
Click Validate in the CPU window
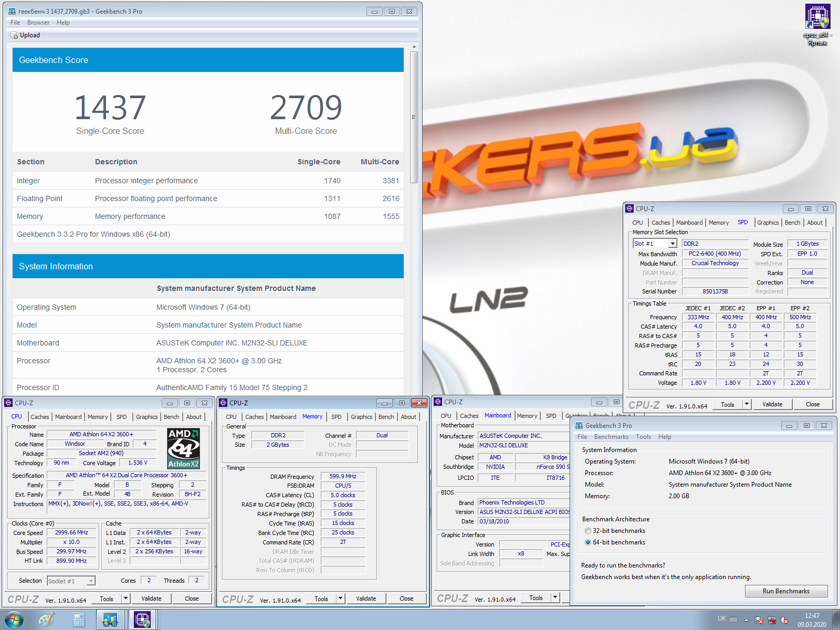(151, 598)
